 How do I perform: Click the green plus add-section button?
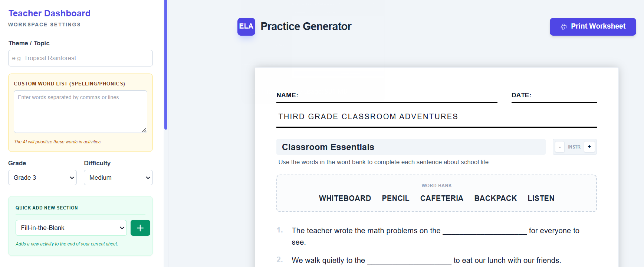click(140, 228)
